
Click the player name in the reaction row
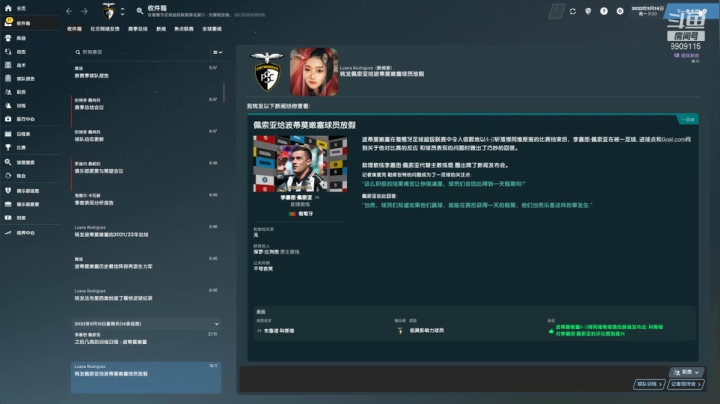[279, 331]
